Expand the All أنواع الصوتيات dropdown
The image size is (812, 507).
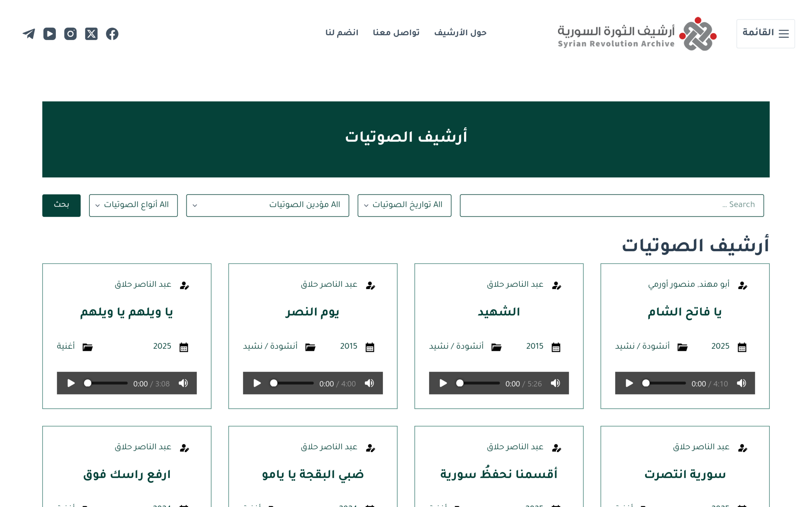click(133, 205)
